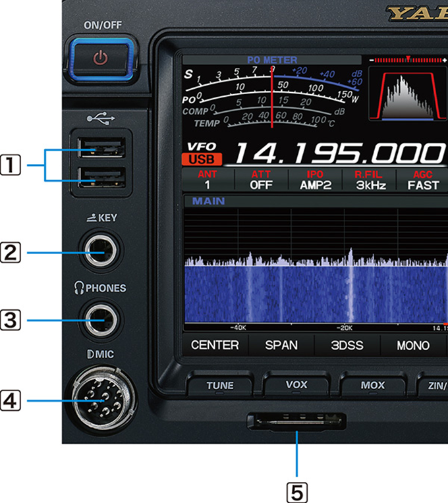Toggle the VOX button

296,384
